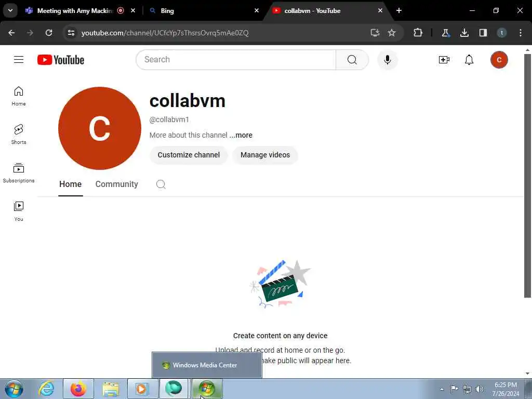Select the channel Home tab

click(70, 184)
